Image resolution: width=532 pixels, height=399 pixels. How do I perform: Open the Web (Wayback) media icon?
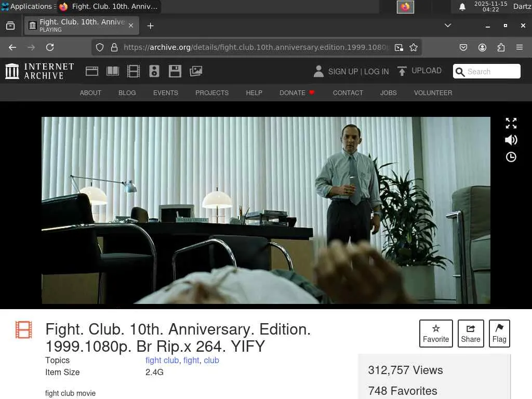(x=91, y=71)
